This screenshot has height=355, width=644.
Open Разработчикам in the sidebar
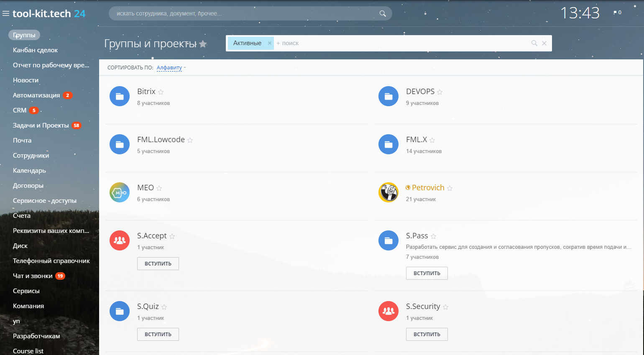(36, 336)
